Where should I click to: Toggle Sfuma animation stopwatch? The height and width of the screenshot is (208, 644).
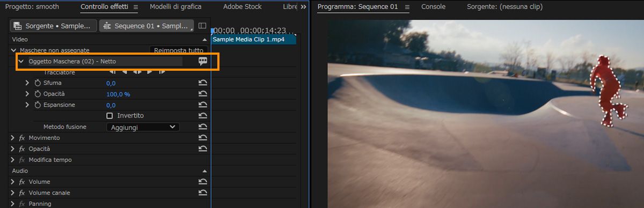(38, 83)
